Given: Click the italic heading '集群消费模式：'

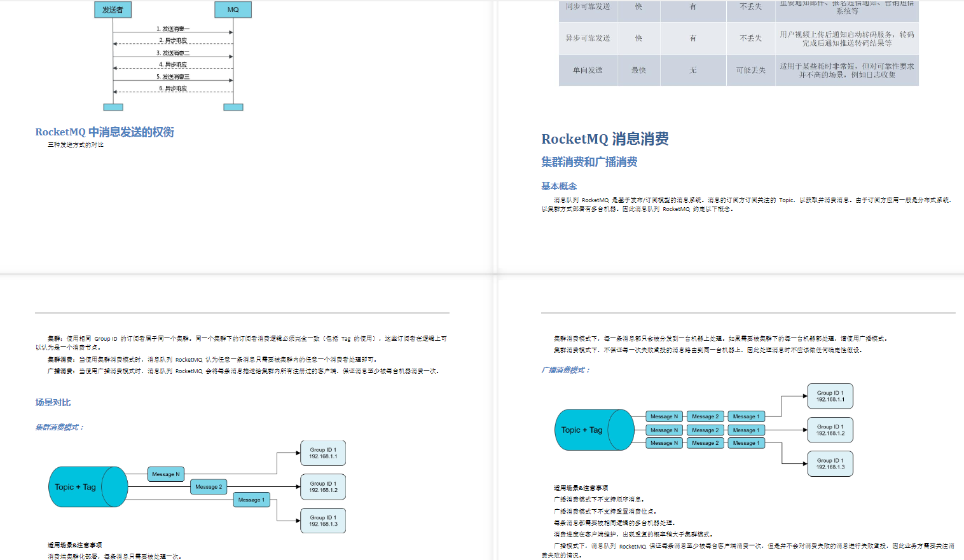Looking at the screenshot, I should tap(60, 427).
